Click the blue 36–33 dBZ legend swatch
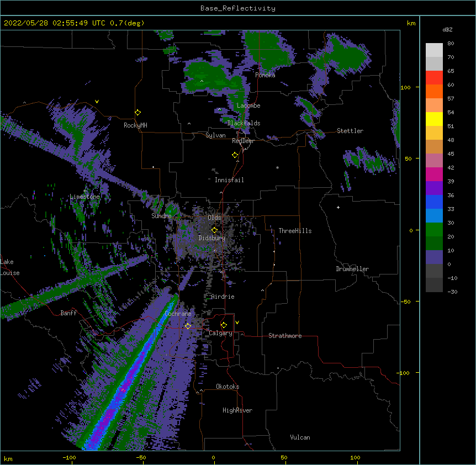The height and width of the screenshot is (465, 476). 434,202
